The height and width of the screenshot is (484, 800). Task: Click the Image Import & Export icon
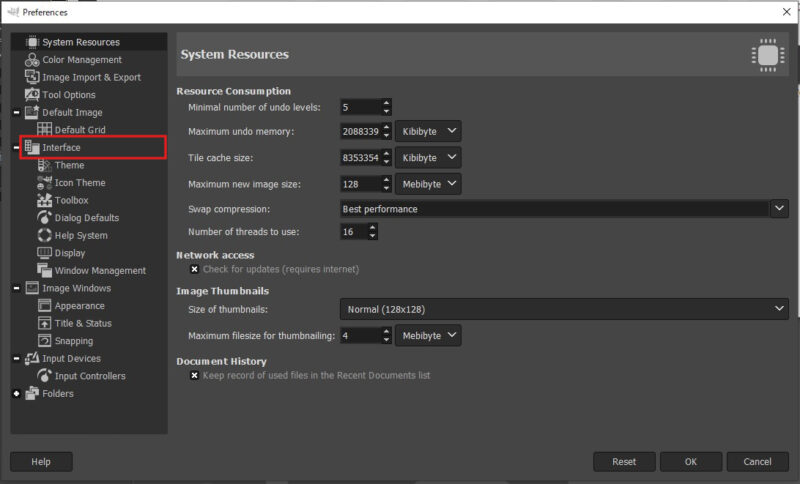[32, 77]
